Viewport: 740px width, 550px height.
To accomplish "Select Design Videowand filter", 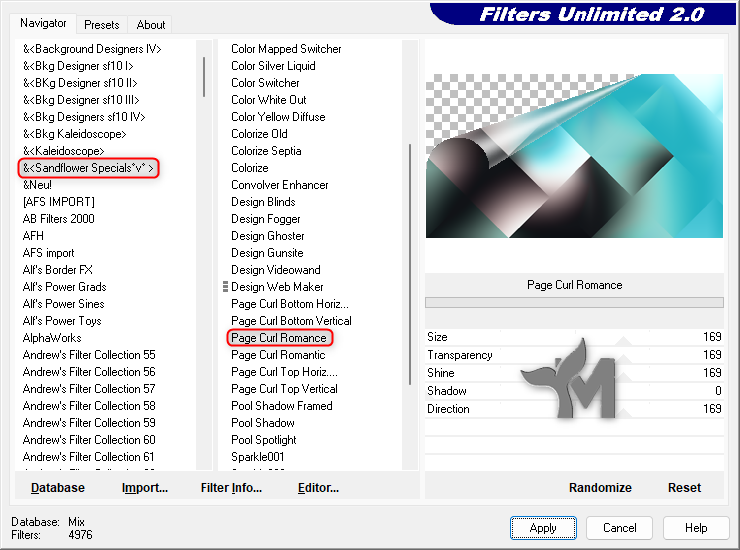I will (276, 270).
